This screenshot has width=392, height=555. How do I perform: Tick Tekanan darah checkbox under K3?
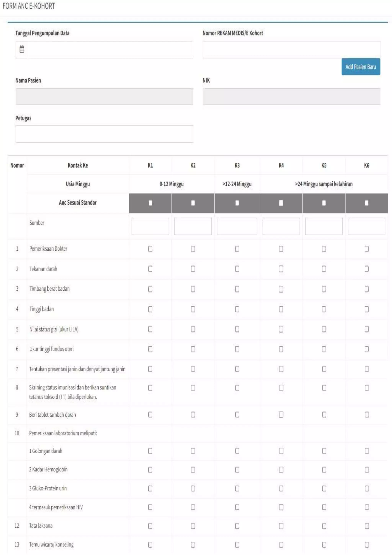237,269
